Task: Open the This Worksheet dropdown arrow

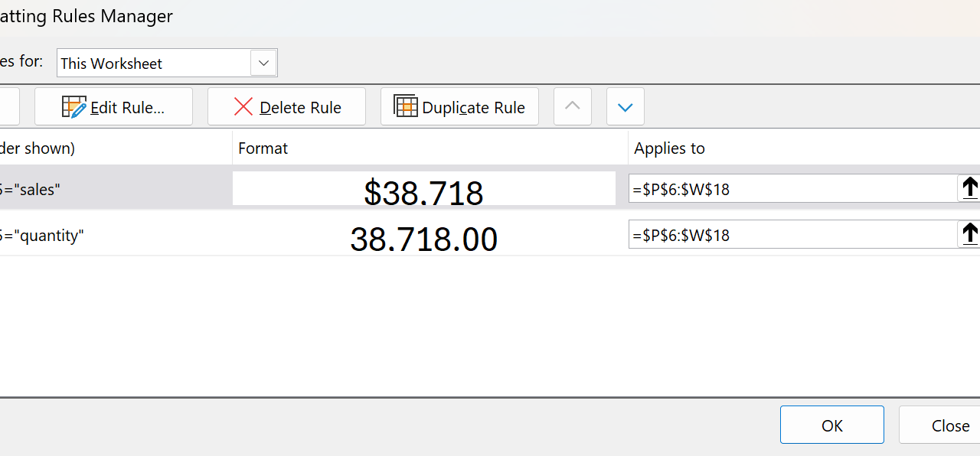Action: pyautogui.click(x=263, y=63)
